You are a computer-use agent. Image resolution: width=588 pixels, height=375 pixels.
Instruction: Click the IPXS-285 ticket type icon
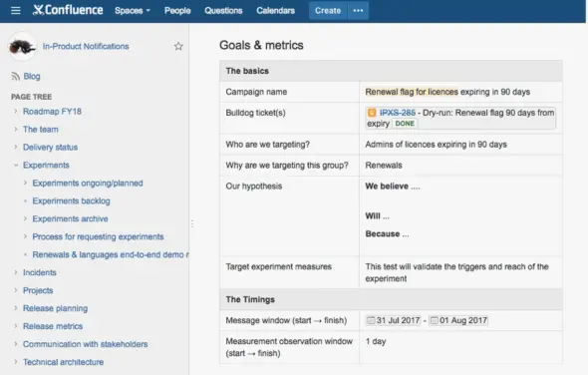[x=372, y=113]
